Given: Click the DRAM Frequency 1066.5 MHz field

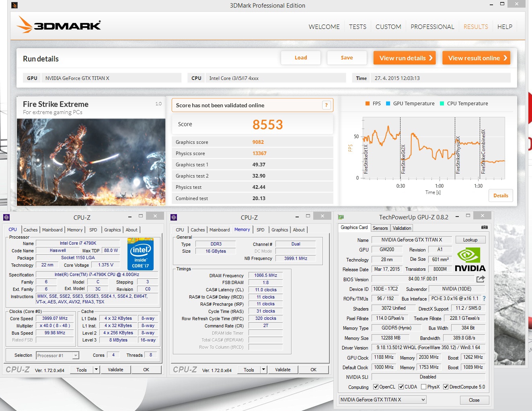Looking at the screenshot, I should coord(265,276).
